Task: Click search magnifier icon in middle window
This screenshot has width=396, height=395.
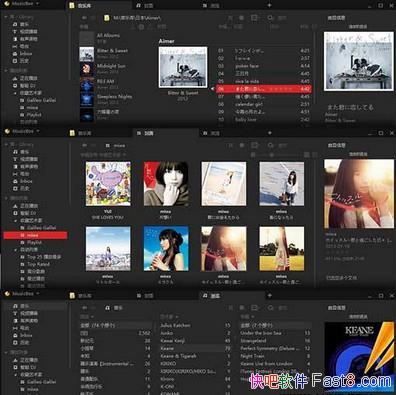Action: 270,145
